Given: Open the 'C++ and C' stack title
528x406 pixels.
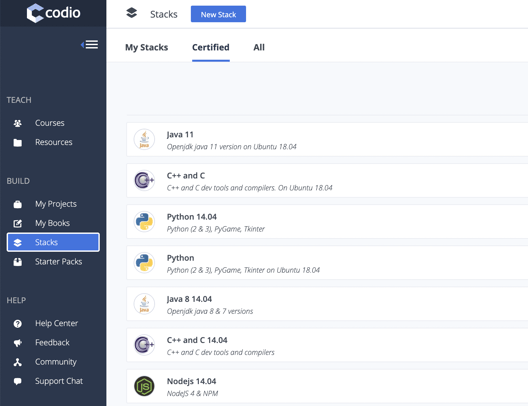Looking at the screenshot, I should [x=186, y=176].
